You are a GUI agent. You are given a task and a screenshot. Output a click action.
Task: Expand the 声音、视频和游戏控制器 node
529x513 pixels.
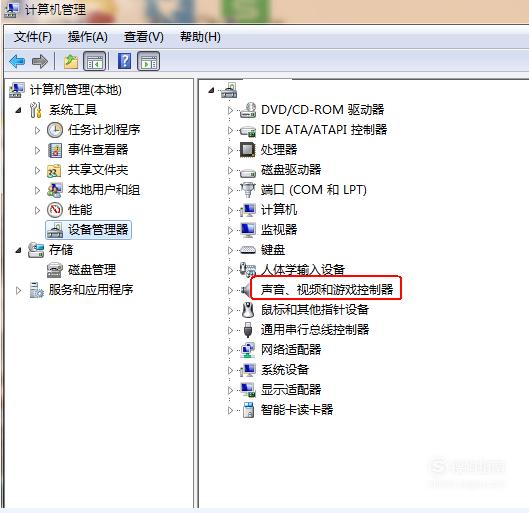click(x=230, y=290)
